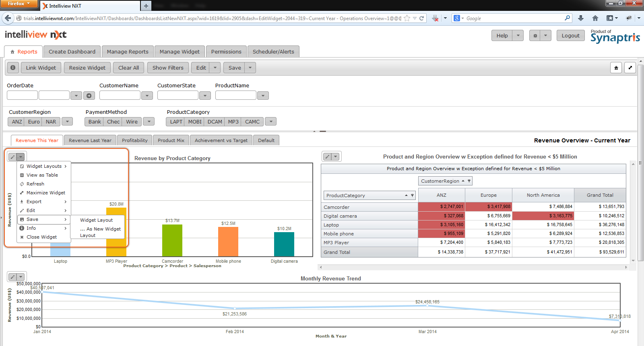Click the ProductName filter input field

pyautogui.click(x=235, y=96)
